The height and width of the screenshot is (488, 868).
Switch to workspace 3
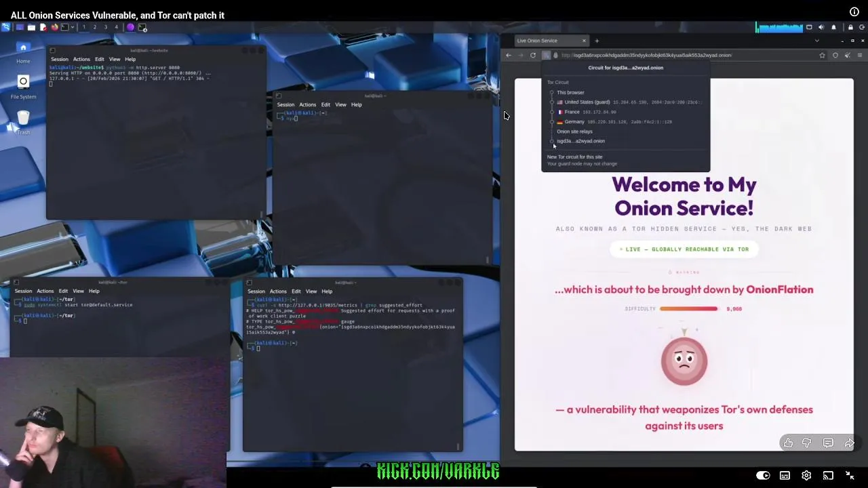[x=106, y=27]
